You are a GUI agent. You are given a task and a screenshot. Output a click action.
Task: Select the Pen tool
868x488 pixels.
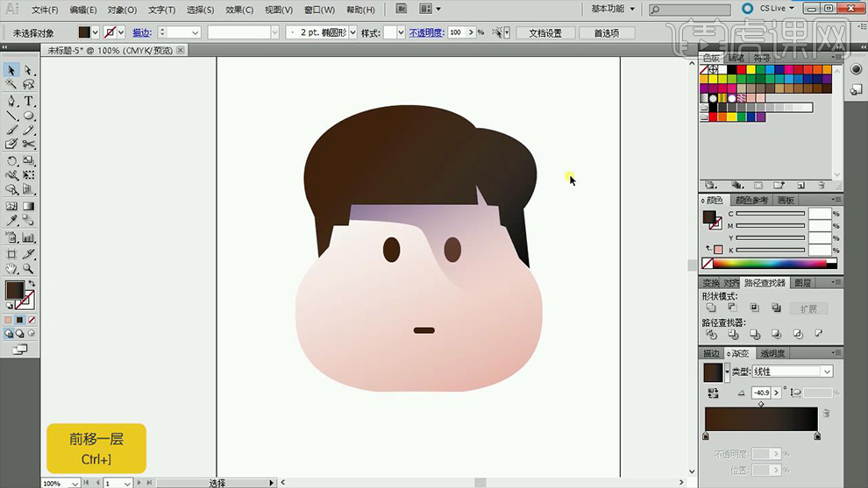[11, 101]
